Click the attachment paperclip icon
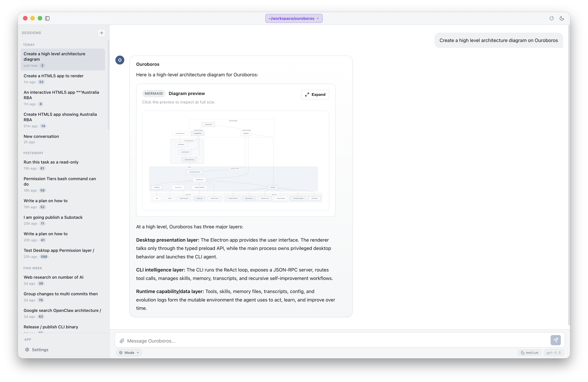Screen dimensions: 588x382 point(122,341)
